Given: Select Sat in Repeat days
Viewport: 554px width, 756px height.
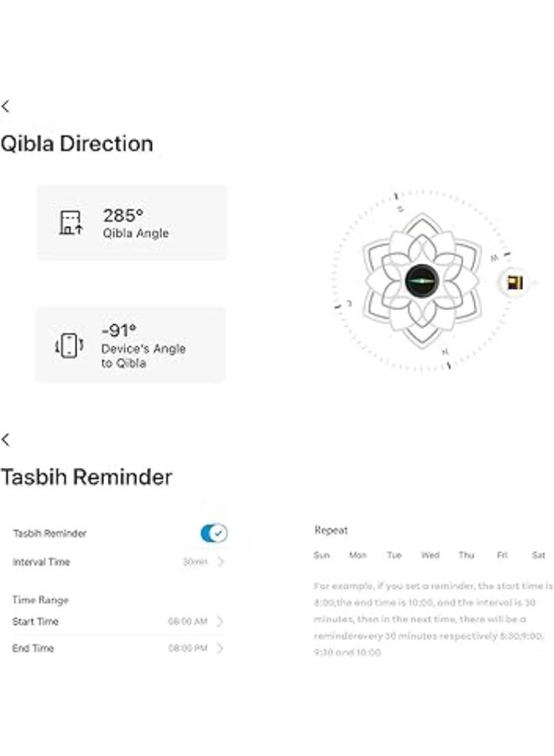Looking at the screenshot, I should [538, 555].
